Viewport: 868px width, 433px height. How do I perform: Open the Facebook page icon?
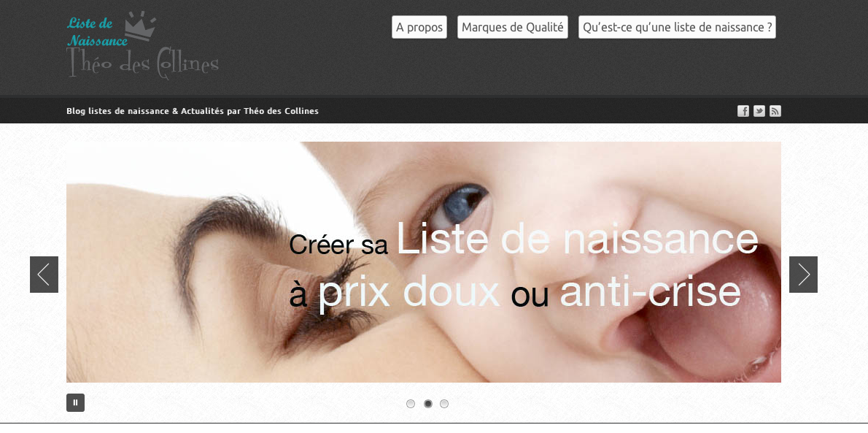743,111
